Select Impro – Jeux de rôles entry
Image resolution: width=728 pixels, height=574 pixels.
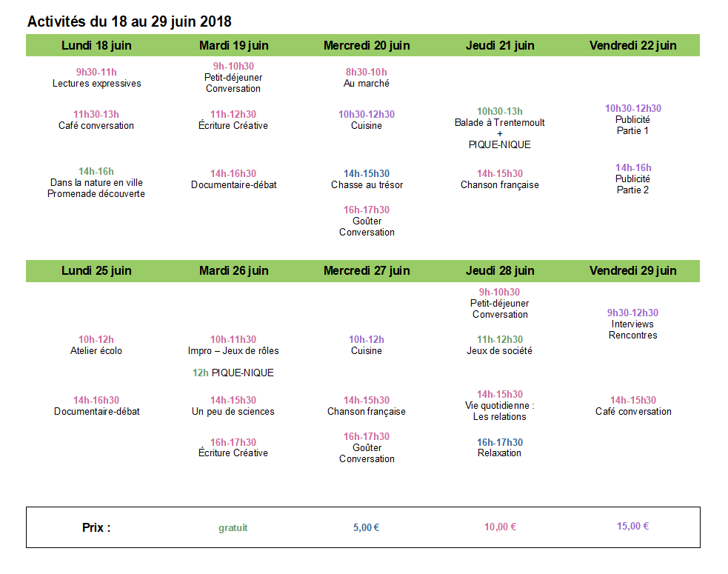(x=233, y=350)
